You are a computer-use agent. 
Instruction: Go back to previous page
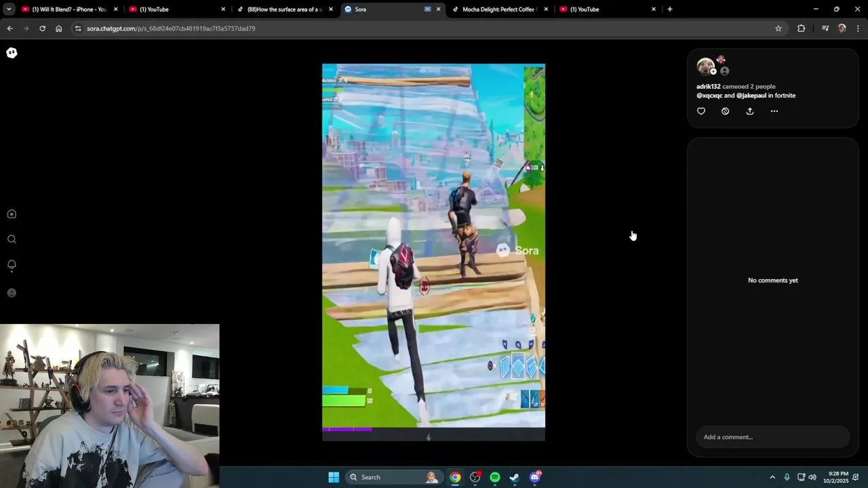point(9,28)
